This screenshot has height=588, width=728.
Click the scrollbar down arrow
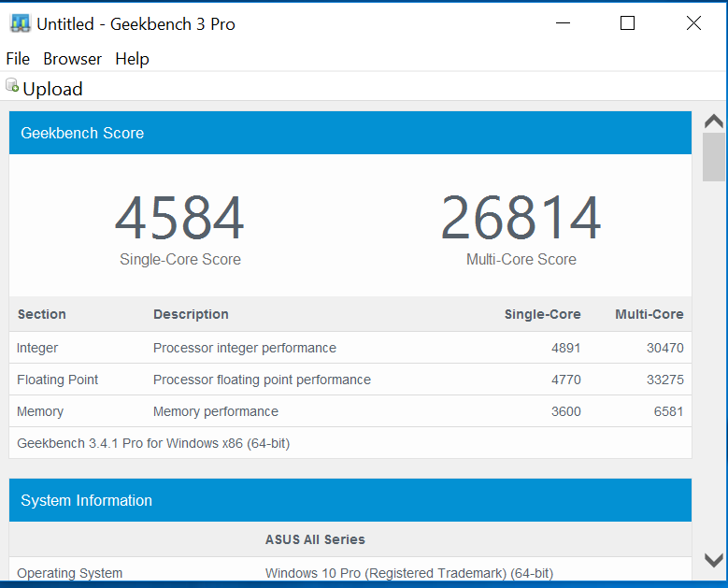713,560
